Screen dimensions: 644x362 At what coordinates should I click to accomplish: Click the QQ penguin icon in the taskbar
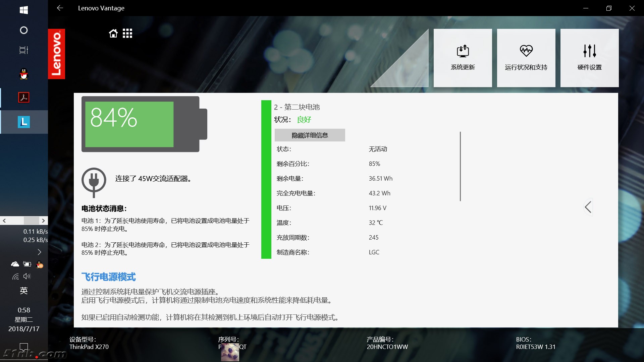pyautogui.click(x=24, y=74)
